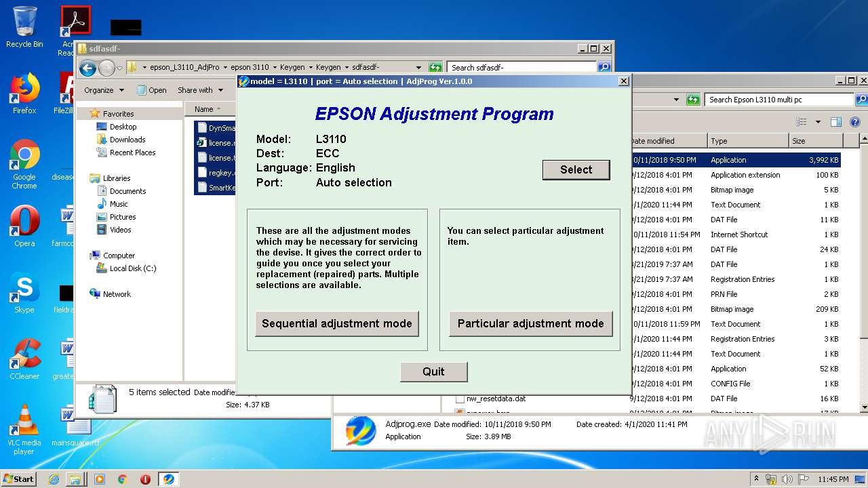Open Recycle Bin on the desktop
The height and width of the screenshot is (488, 868).
24,28
